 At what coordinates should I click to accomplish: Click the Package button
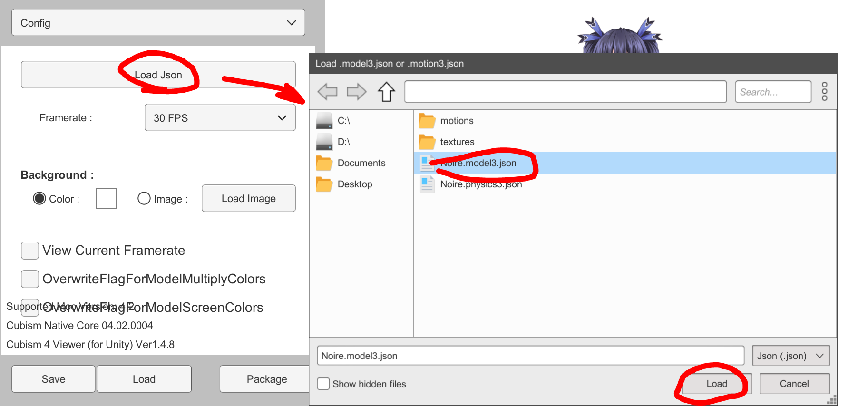coord(264,379)
